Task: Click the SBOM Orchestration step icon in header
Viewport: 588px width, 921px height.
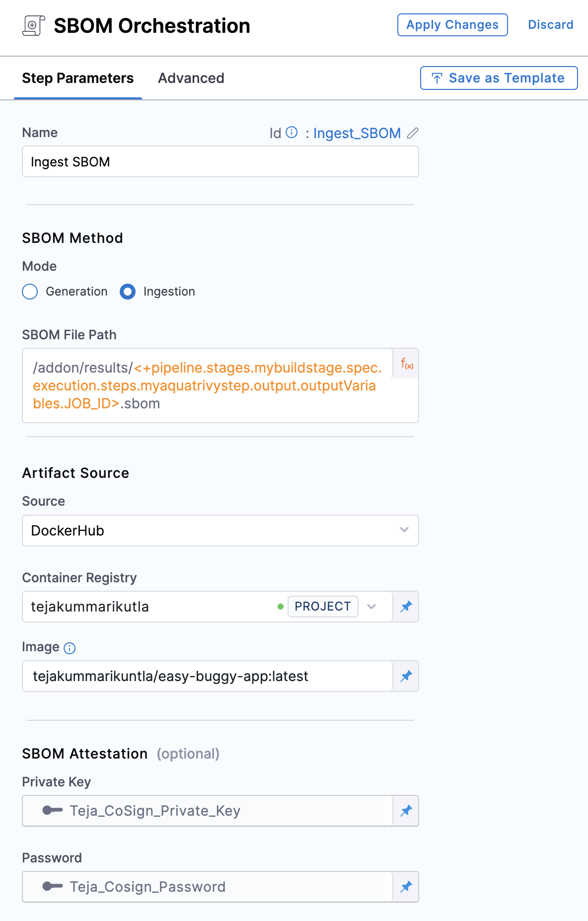Action: pyautogui.click(x=34, y=26)
